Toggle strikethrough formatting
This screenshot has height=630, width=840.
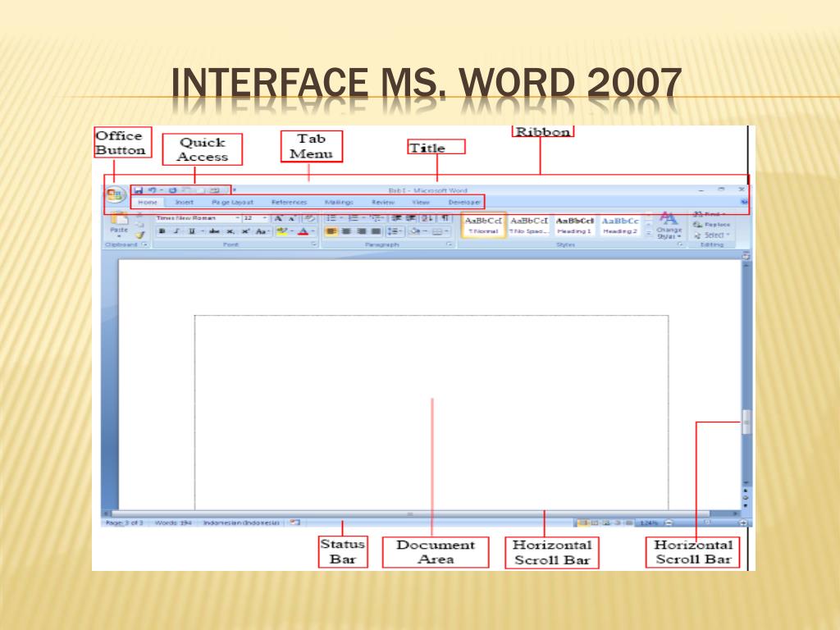[214, 231]
